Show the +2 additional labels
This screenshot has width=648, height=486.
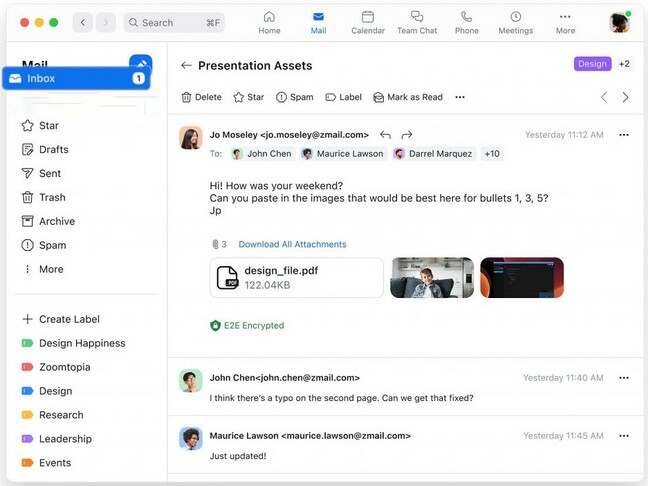(624, 64)
